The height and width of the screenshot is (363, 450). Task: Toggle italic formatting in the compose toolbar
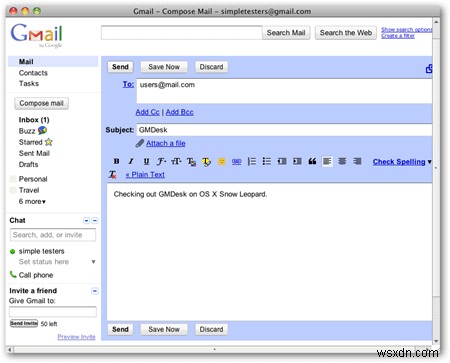tap(131, 162)
